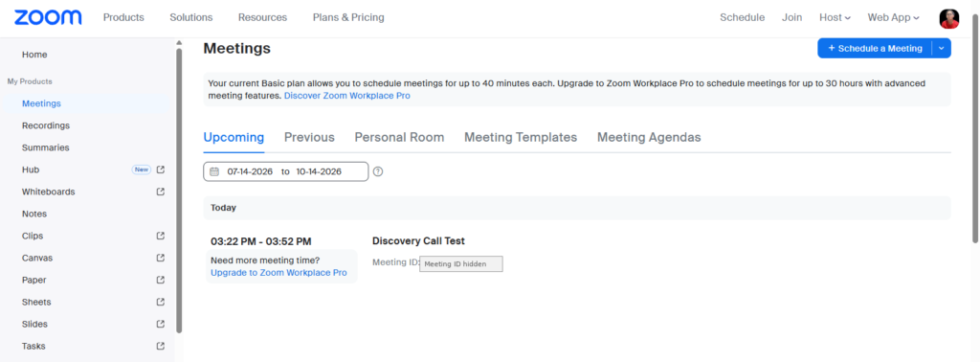
Task: Open the Solutions menu
Action: click(x=191, y=17)
